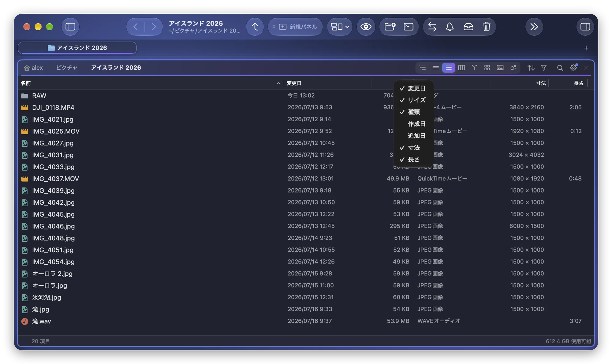
Task: Open search magnifier in panel
Action: click(560, 68)
